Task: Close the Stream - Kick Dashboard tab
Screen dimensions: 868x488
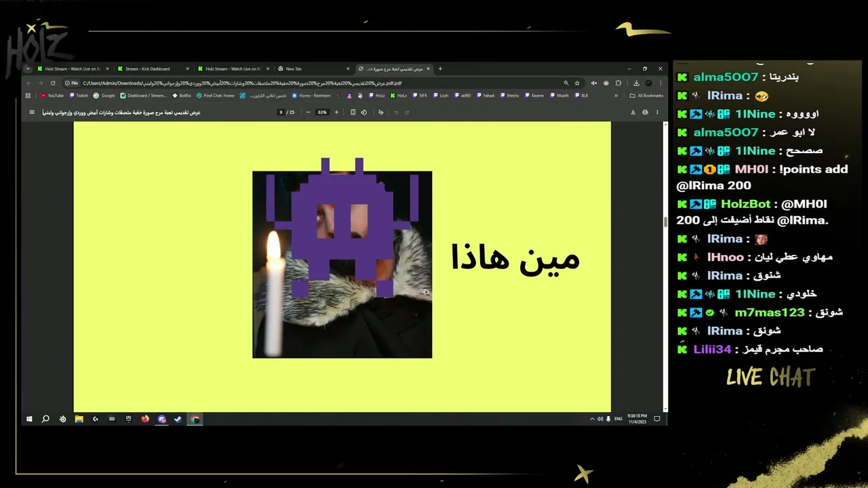Action: (x=187, y=68)
